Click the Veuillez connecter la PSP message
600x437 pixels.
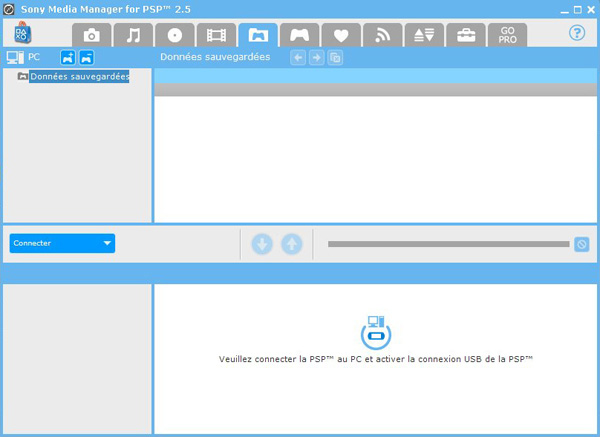[376, 359]
